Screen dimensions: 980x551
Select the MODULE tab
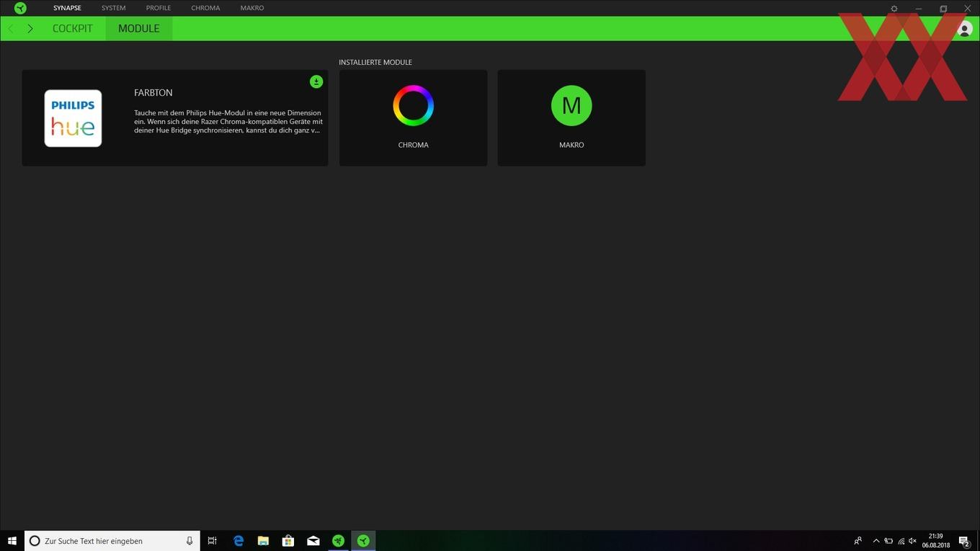(x=139, y=28)
